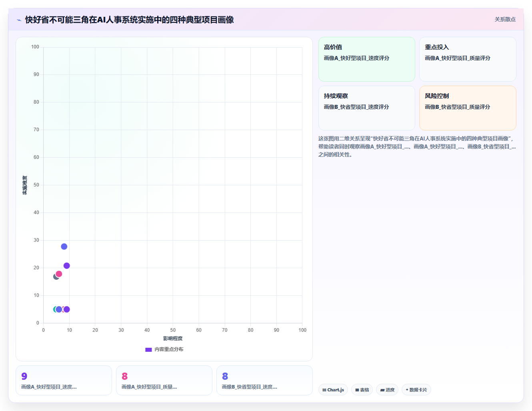Open the 数据卡片 chip label
Viewport: 532px width, 411px height.
tap(418, 390)
